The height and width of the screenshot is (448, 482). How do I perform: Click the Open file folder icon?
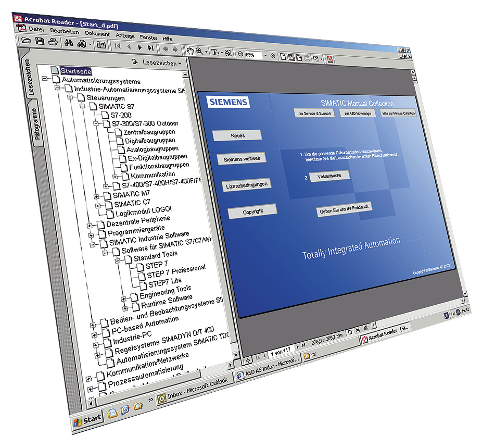coord(27,40)
